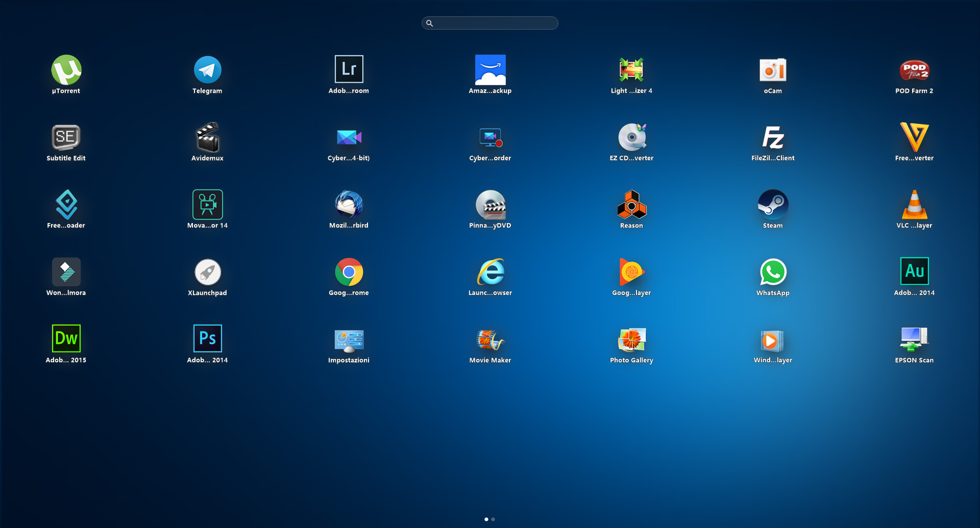
Task: Open the oCam screen recorder
Action: pyautogui.click(x=773, y=70)
